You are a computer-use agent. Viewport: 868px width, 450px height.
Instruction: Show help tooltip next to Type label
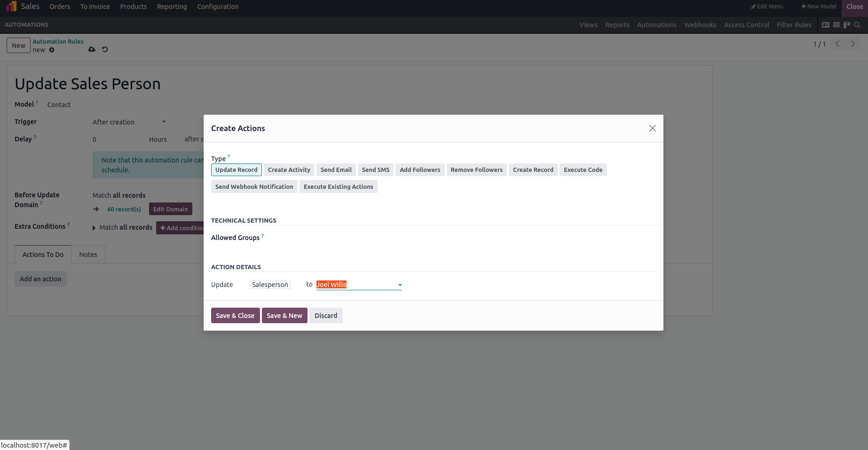coord(229,156)
